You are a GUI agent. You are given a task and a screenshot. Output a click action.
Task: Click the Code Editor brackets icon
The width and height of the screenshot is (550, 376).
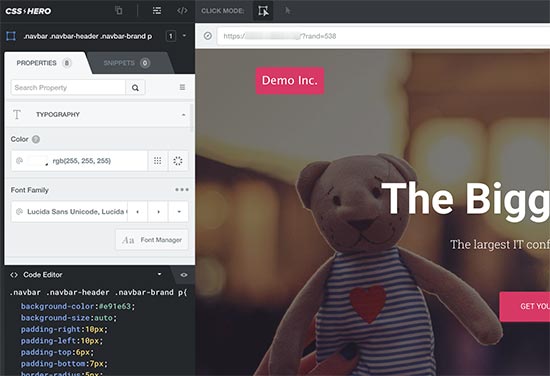(14, 275)
